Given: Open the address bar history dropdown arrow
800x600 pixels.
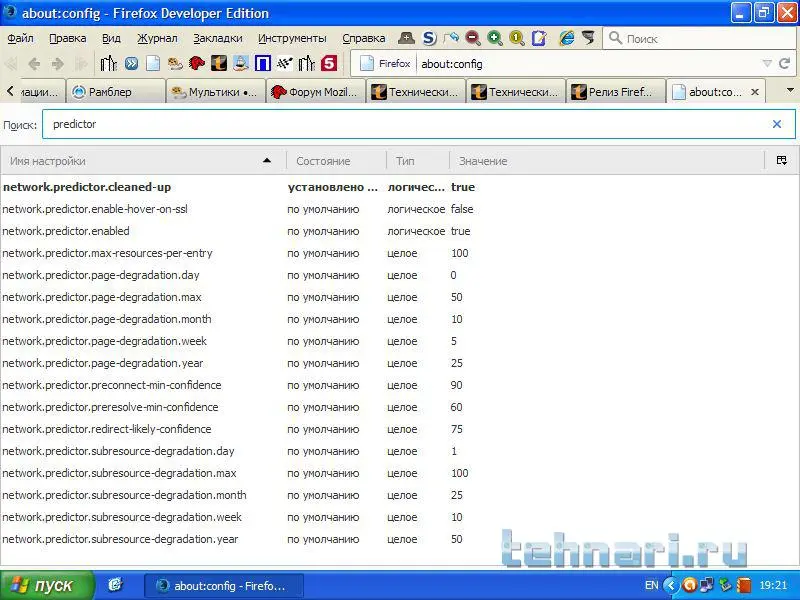Looking at the screenshot, I should 767,64.
